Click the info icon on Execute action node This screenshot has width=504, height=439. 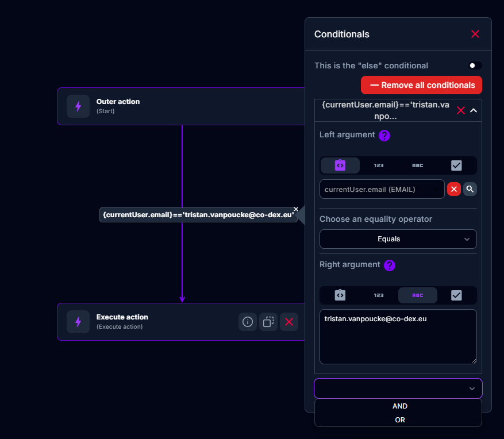point(248,322)
